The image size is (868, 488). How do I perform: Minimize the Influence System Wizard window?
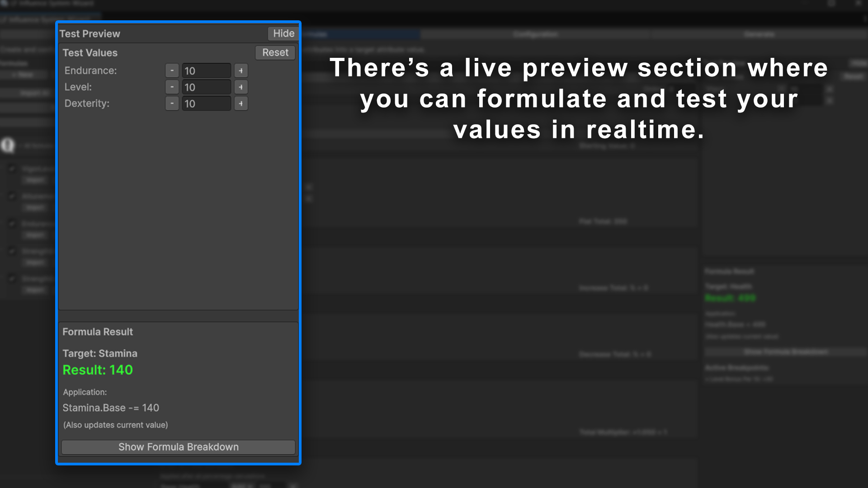click(831, 3)
